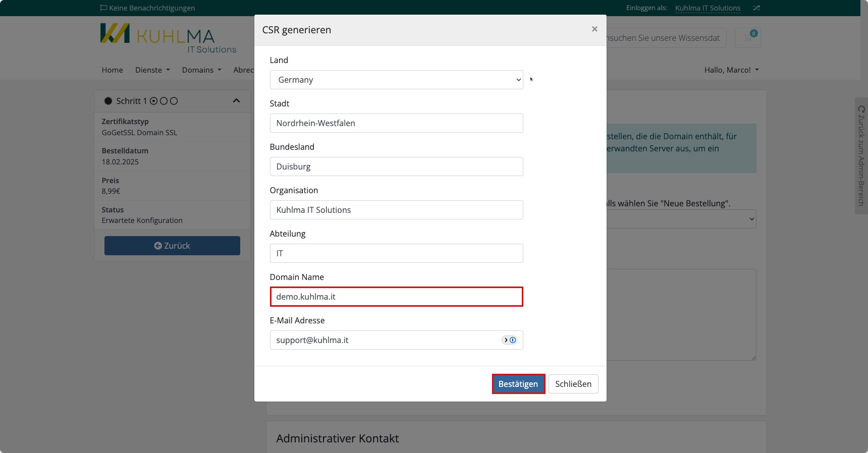Confirm with the Bestätigen button
The image size is (868, 453).
coord(518,384)
